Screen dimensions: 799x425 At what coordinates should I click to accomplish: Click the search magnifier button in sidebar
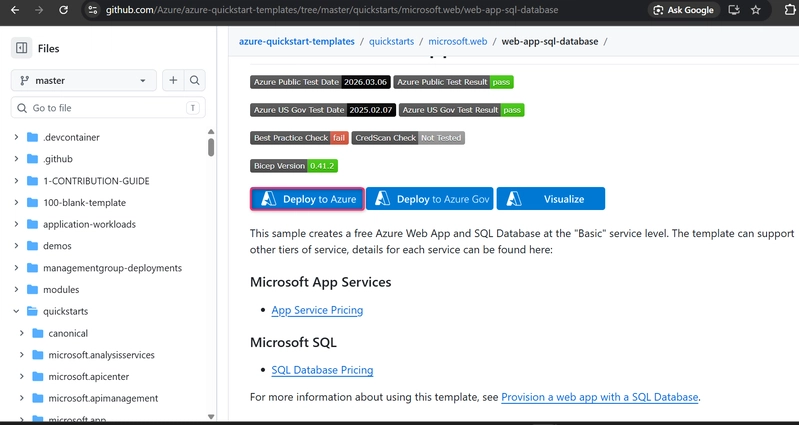tap(195, 81)
